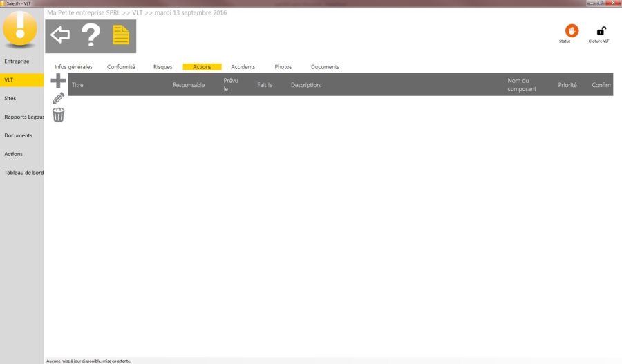Open Rapports Légaux in the sidebar
622x364 pixels.
tap(22, 117)
